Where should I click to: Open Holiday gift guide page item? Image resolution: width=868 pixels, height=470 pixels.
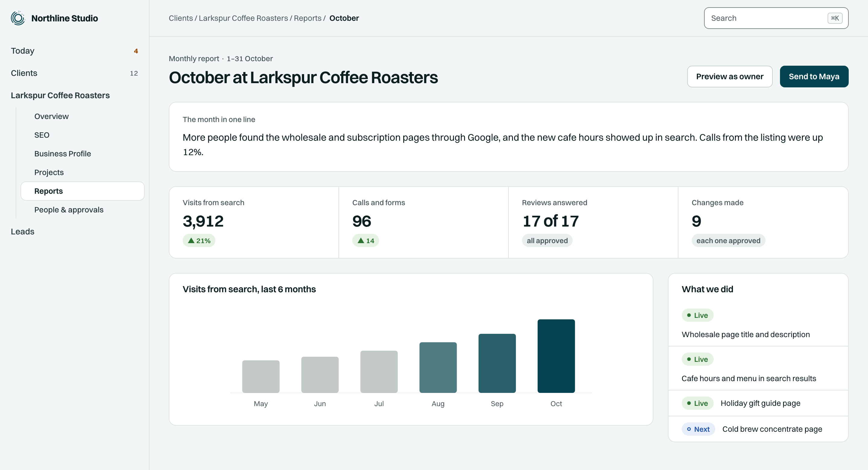click(760, 403)
